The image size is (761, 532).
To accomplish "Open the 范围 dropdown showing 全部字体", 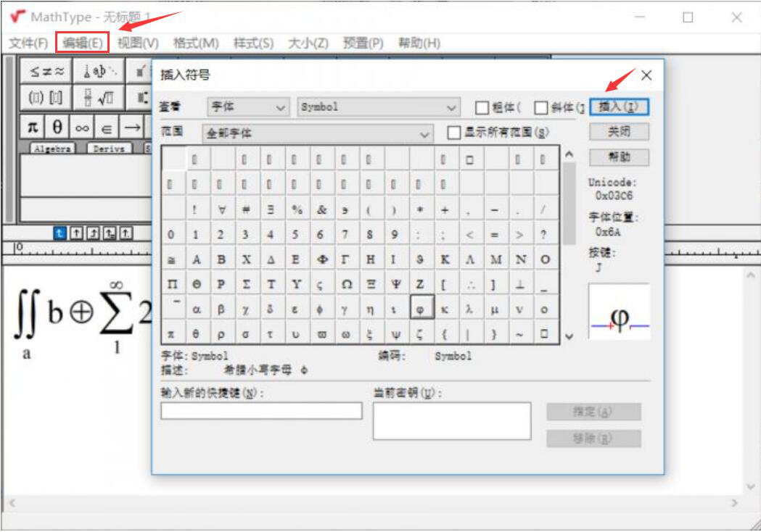I will [x=317, y=133].
